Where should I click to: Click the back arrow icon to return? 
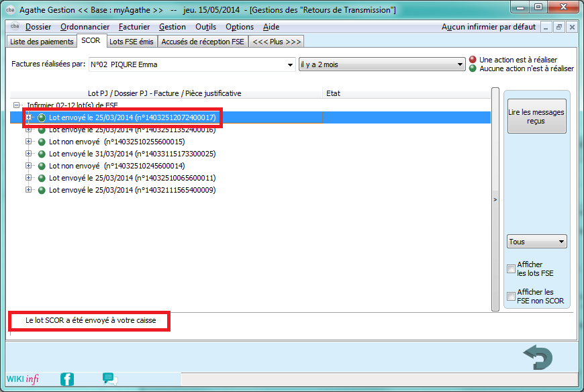[538, 356]
